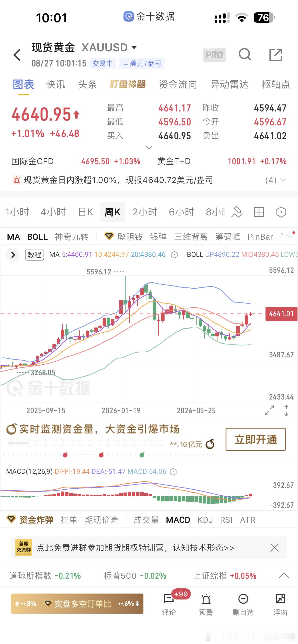The width and height of the screenshot is (298, 644).
Task: Select 成交量 sub-indicator
Action: point(146,520)
